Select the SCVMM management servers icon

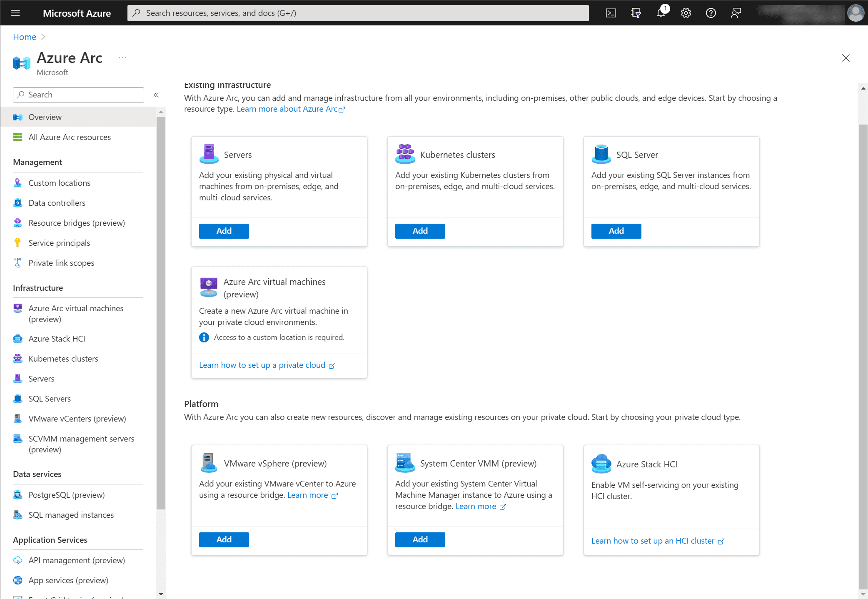pos(18,438)
